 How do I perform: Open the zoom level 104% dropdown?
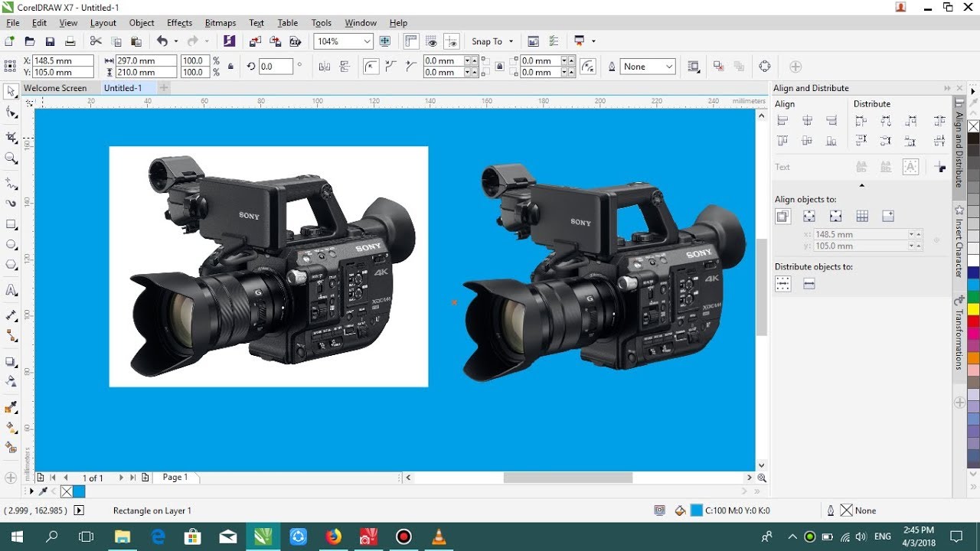pyautogui.click(x=367, y=41)
